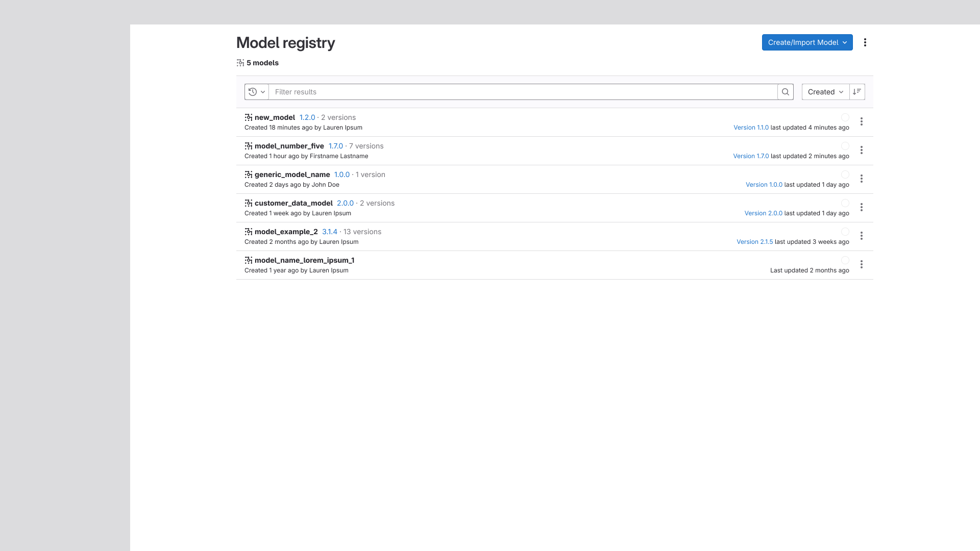Open actions menu for model_number_five row
Screen dimensions: 980x551
(x=862, y=150)
